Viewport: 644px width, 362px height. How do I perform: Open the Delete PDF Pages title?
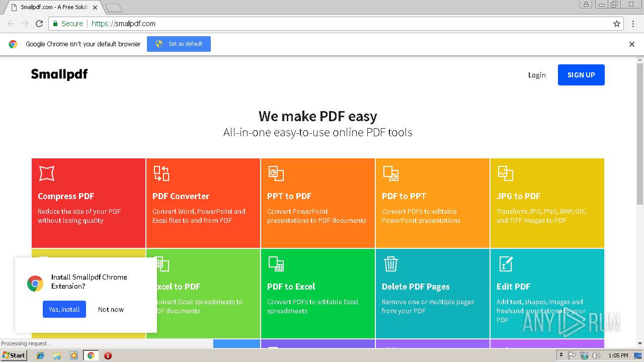[416, 287]
